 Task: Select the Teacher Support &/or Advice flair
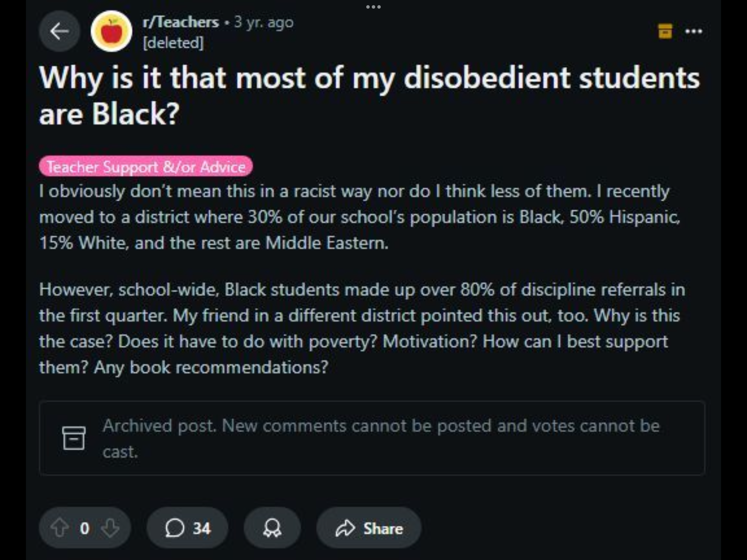pyautogui.click(x=146, y=167)
